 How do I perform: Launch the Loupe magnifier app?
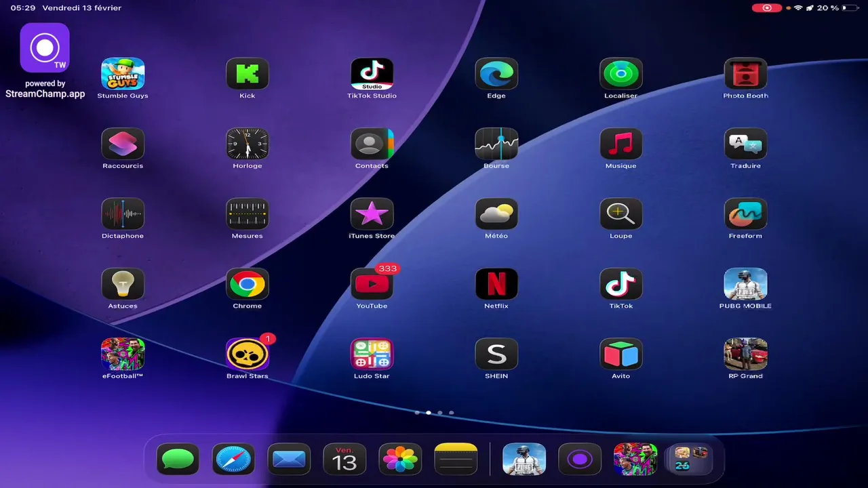tap(621, 214)
